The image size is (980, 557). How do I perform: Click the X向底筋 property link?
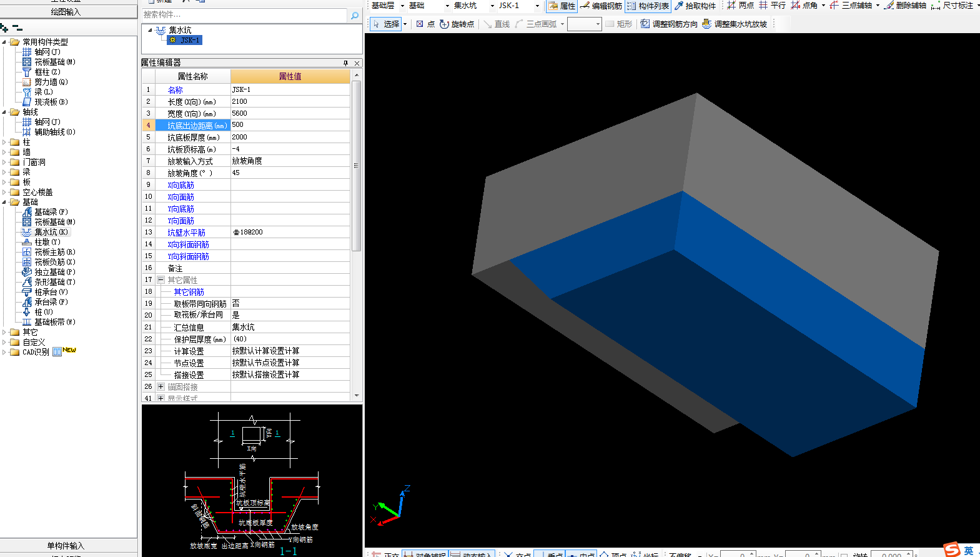[x=181, y=185]
